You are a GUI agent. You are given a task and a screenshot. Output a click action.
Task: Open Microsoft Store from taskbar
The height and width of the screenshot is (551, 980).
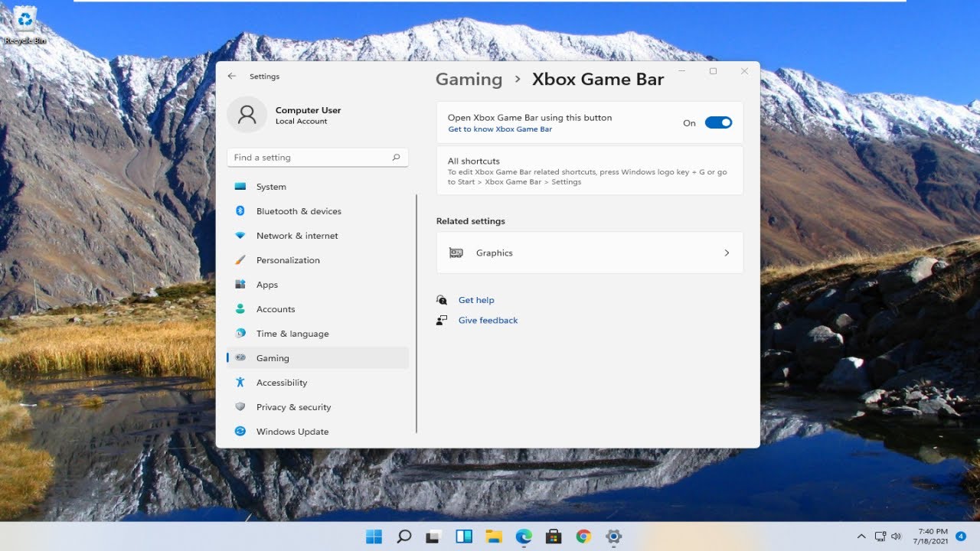(554, 536)
